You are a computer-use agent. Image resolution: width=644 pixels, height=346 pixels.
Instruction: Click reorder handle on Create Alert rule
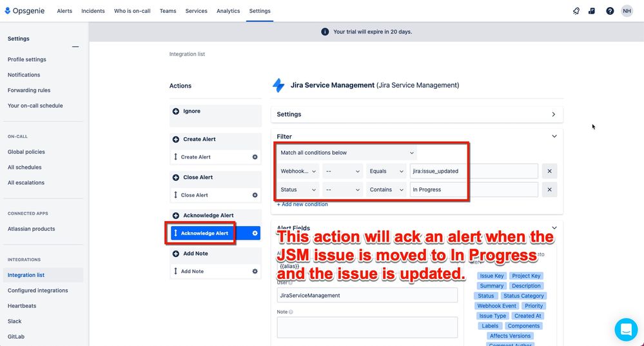click(176, 157)
